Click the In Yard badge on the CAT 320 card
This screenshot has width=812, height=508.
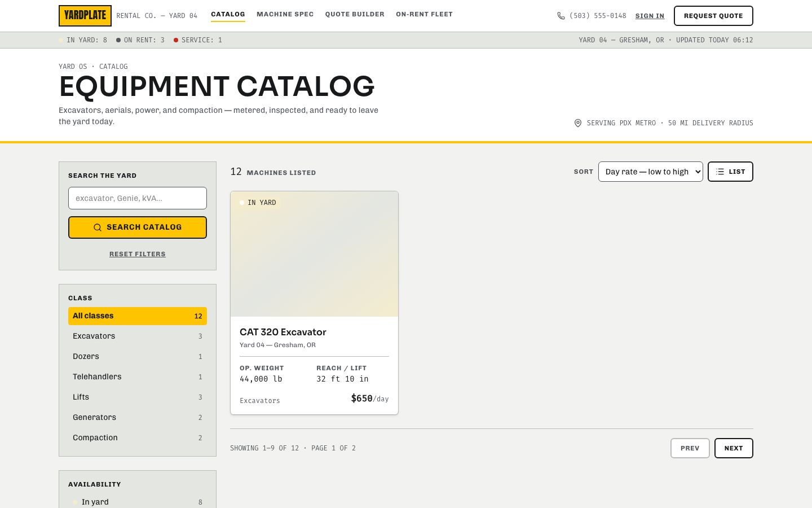click(x=258, y=203)
